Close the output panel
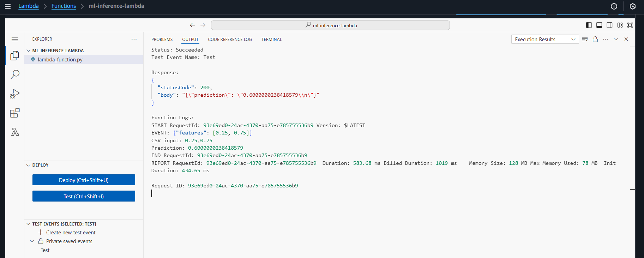 coord(626,39)
